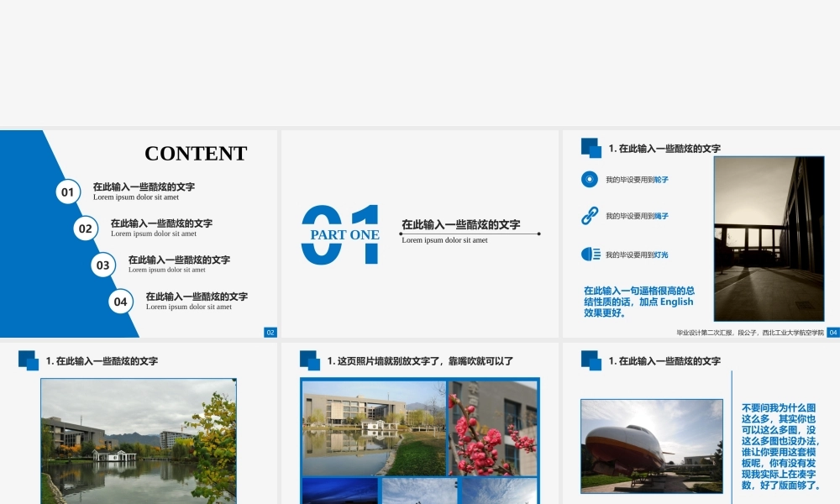Select the airplane-shaped building photo
Viewport: 840px width, 504px height.
(x=651, y=445)
